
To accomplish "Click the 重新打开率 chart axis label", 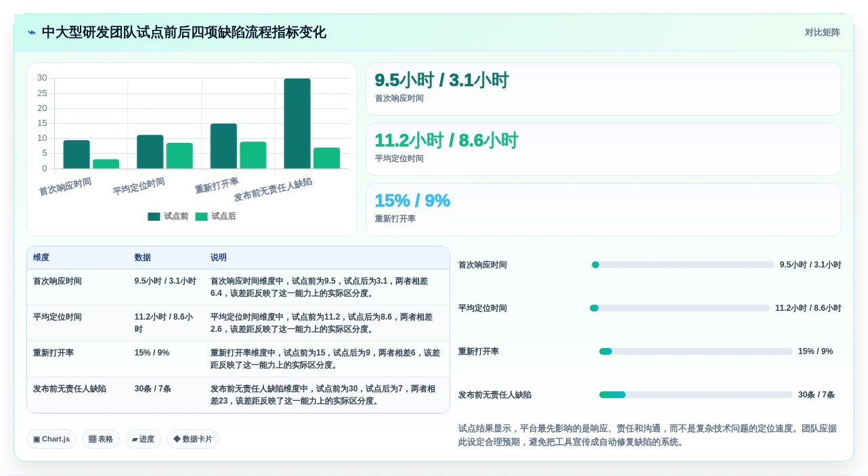I will point(217,185).
